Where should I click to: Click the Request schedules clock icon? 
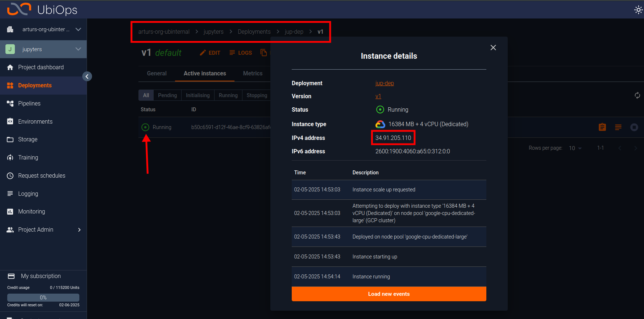point(10,176)
